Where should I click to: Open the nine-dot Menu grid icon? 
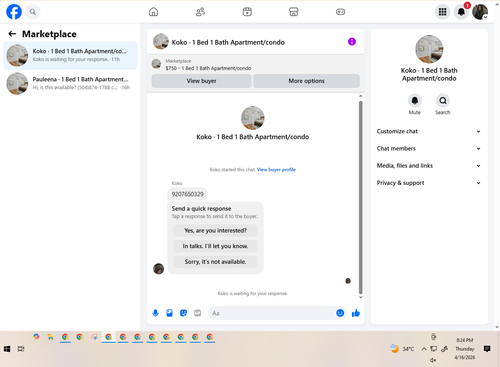(442, 12)
